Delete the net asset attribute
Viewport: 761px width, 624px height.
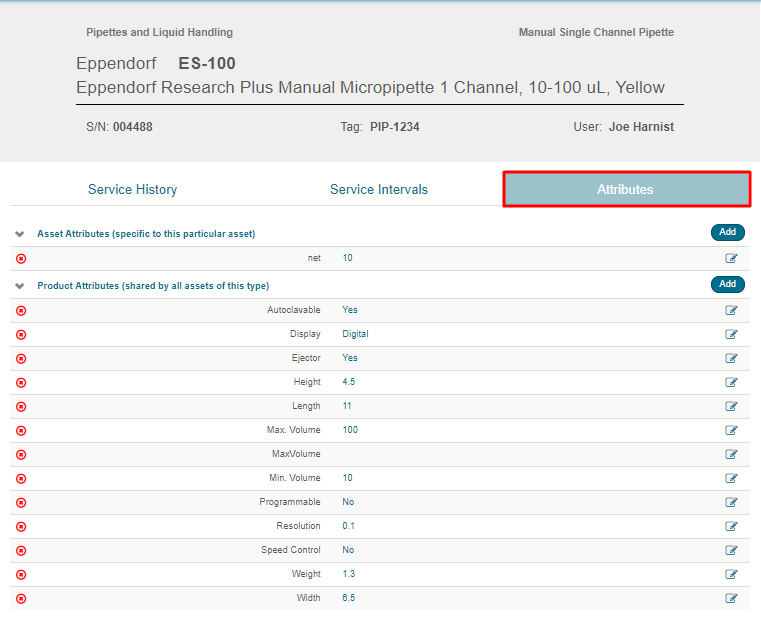point(21,259)
